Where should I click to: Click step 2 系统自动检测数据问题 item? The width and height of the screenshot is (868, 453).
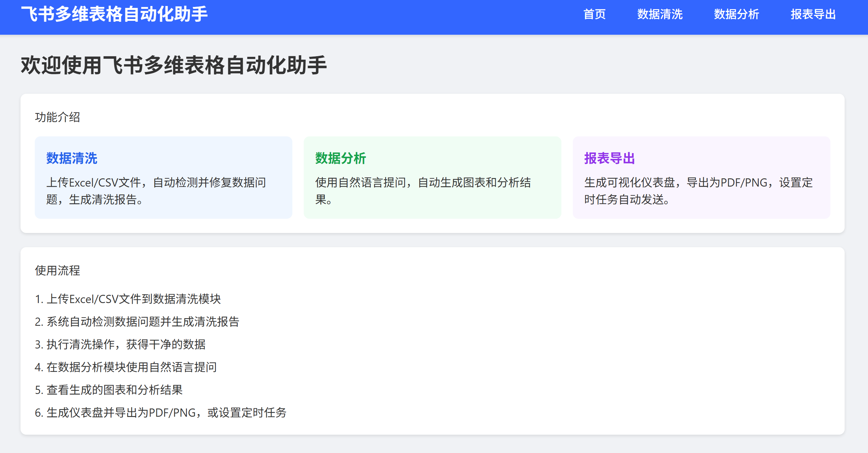click(137, 322)
